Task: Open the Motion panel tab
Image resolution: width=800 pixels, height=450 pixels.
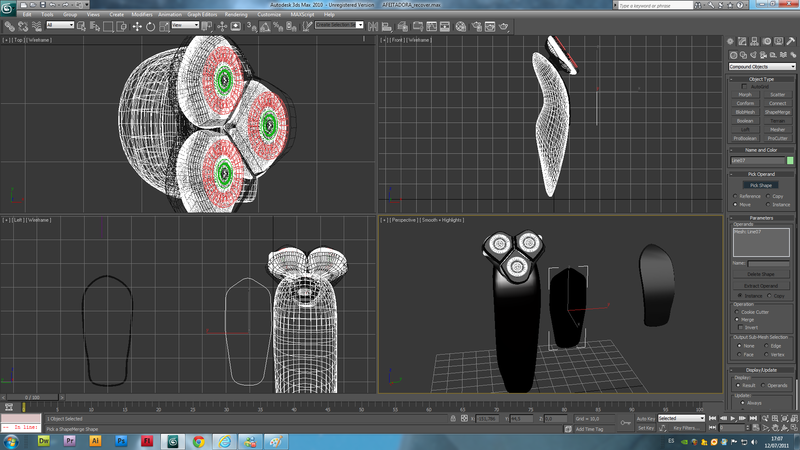Action: pyautogui.click(x=766, y=41)
